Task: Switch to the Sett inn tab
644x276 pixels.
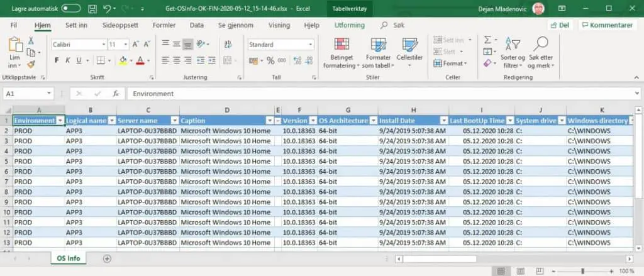Action: tap(76, 26)
